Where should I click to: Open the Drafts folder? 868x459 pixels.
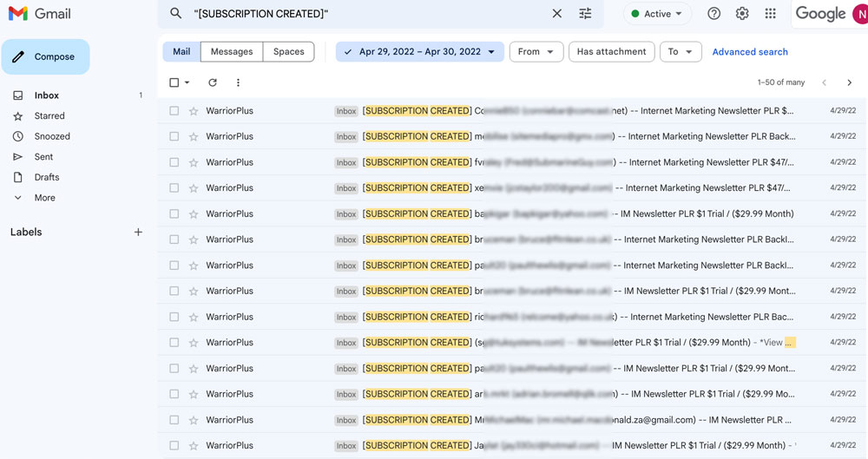click(x=47, y=177)
